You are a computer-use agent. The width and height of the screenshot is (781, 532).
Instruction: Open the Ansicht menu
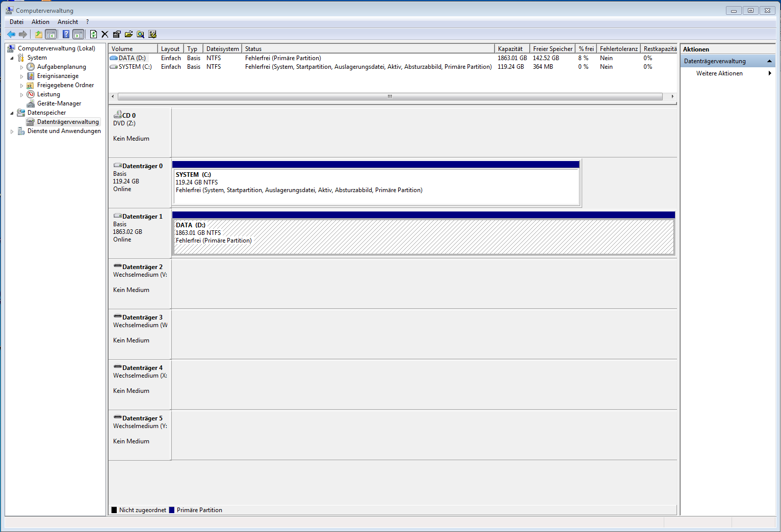click(68, 22)
